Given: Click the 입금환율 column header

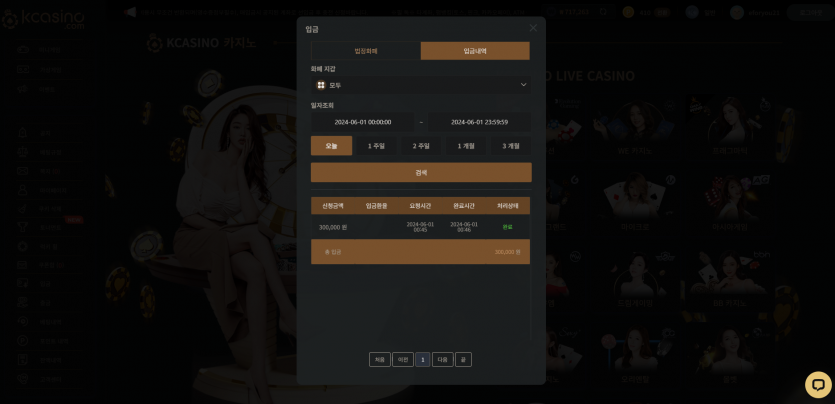Looking at the screenshot, I should (376, 206).
